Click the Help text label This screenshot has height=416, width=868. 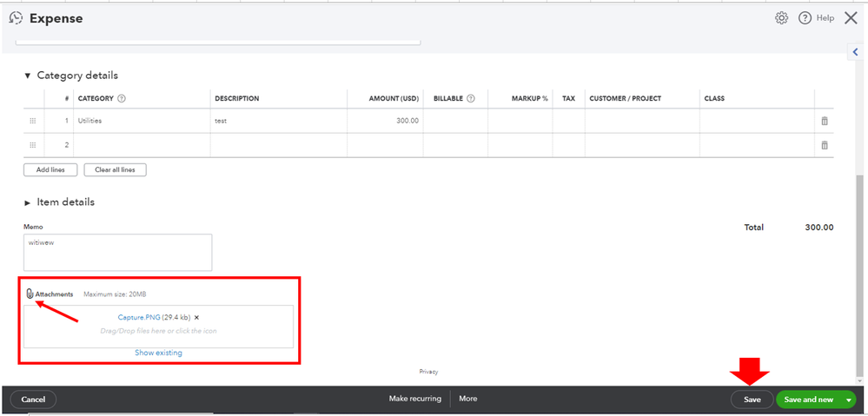click(825, 18)
